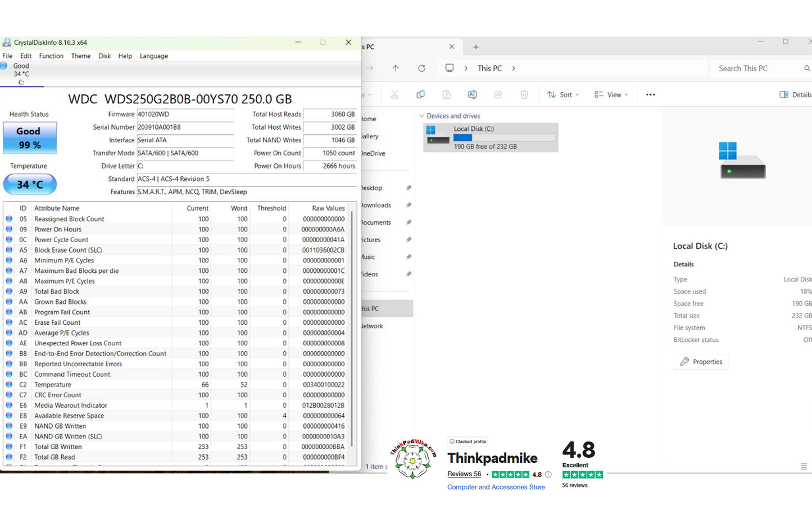Viewport: 812px width, 510px height.
Task: Click the Local Disk (C:) usage bar
Action: coord(505,138)
